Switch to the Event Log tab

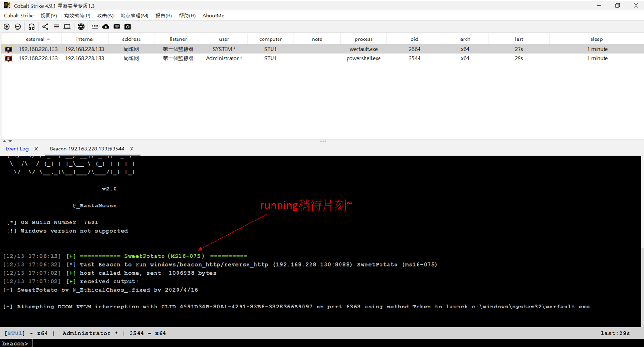click(17, 149)
